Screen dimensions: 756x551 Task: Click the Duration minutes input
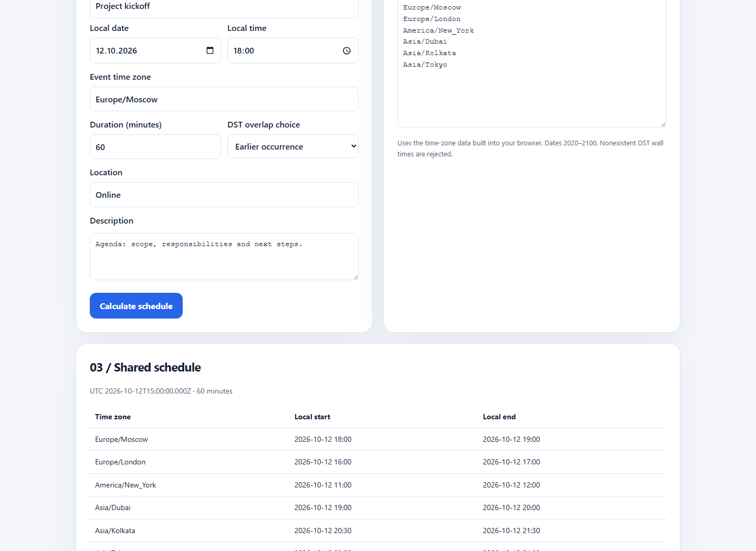tap(155, 147)
